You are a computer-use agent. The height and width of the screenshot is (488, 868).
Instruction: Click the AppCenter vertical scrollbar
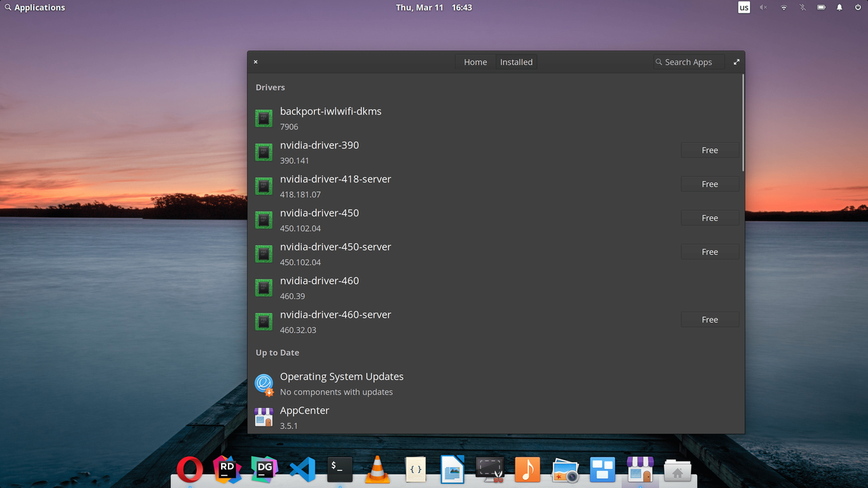point(743,122)
